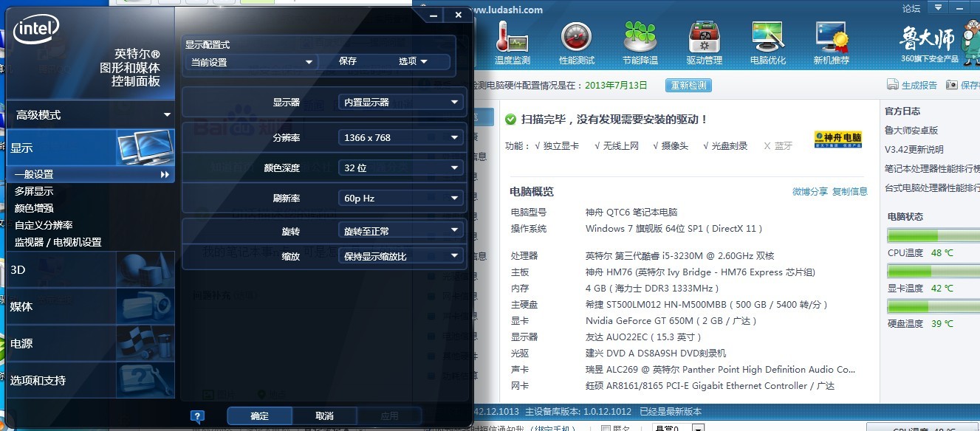Open the help question mark in Intel panel

(x=196, y=416)
